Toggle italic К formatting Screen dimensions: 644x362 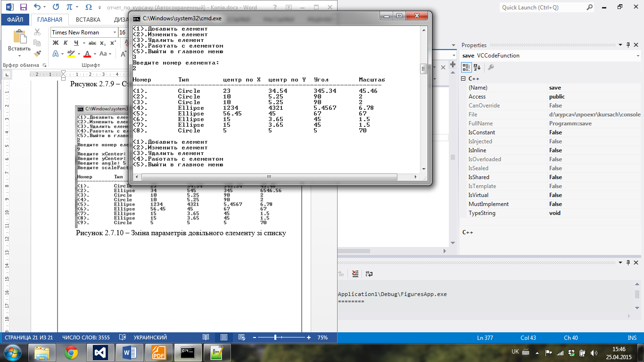point(65,43)
